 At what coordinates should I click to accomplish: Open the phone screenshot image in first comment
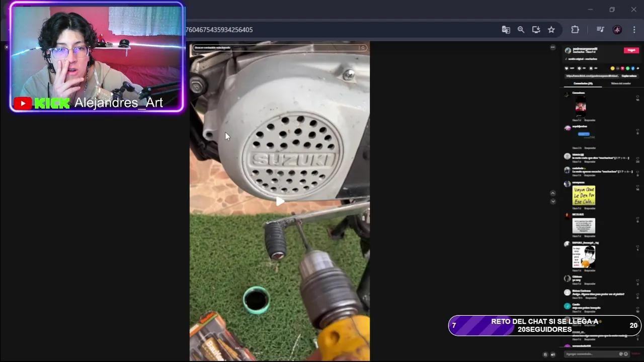click(x=581, y=107)
